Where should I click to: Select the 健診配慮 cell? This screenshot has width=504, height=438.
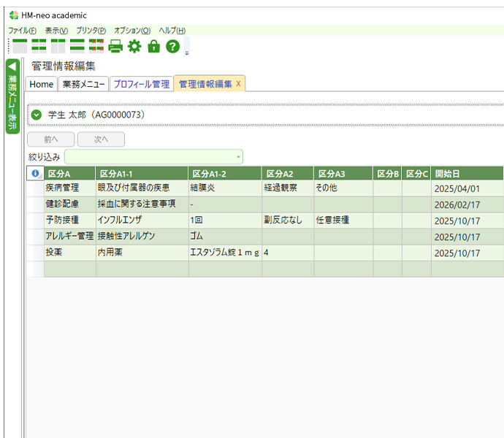[69, 204]
